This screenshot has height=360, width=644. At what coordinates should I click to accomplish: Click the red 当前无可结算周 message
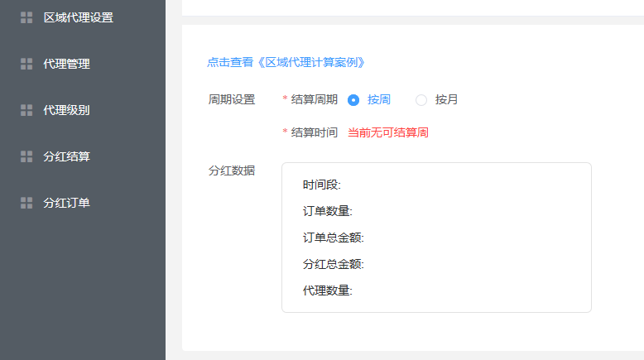coord(388,132)
